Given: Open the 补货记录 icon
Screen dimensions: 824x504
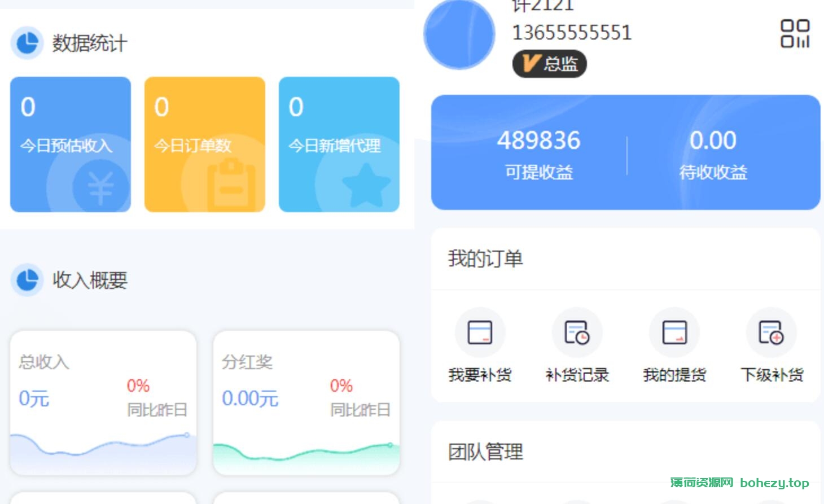Looking at the screenshot, I should 577,332.
